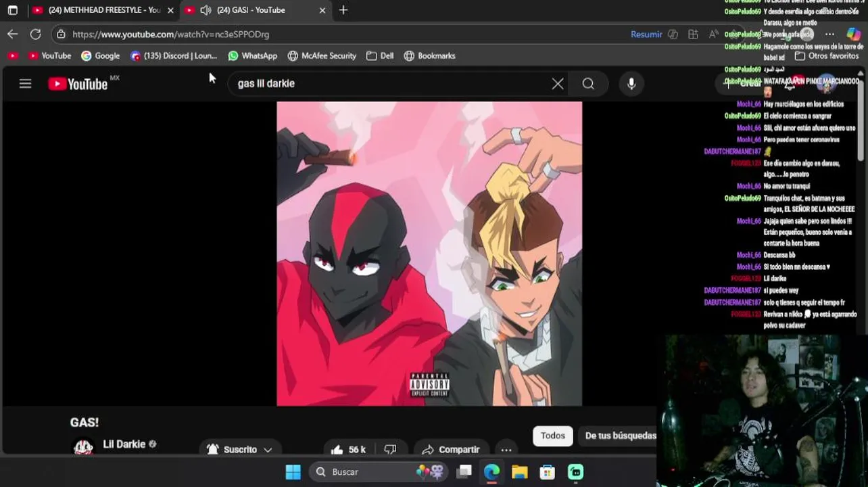Go back using the browser back arrow
The height and width of the screenshot is (487, 868).
(13, 34)
